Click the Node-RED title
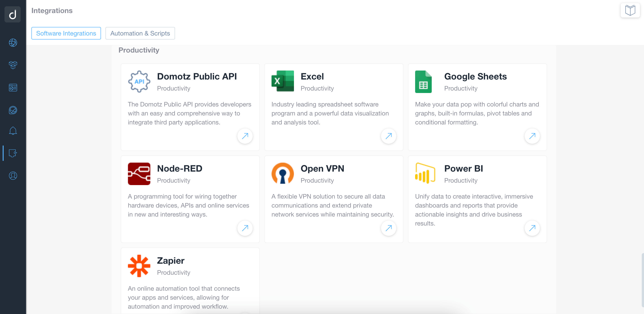The width and height of the screenshot is (644, 314). pyautogui.click(x=180, y=169)
